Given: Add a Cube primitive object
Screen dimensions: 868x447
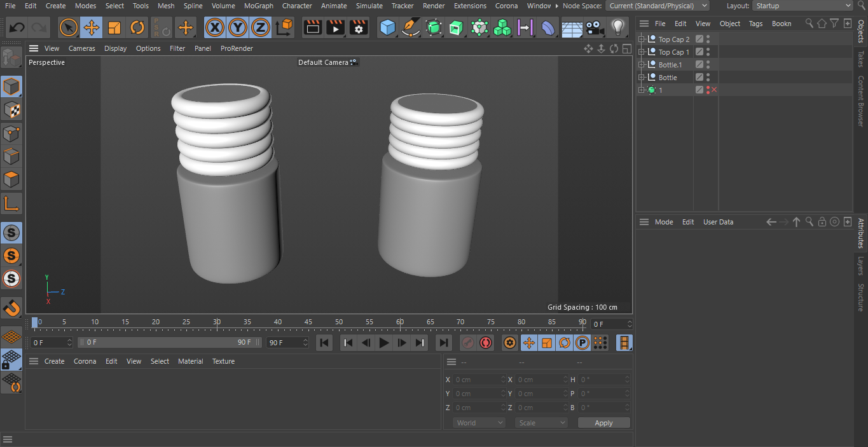Looking at the screenshot, I should (387, 28).
